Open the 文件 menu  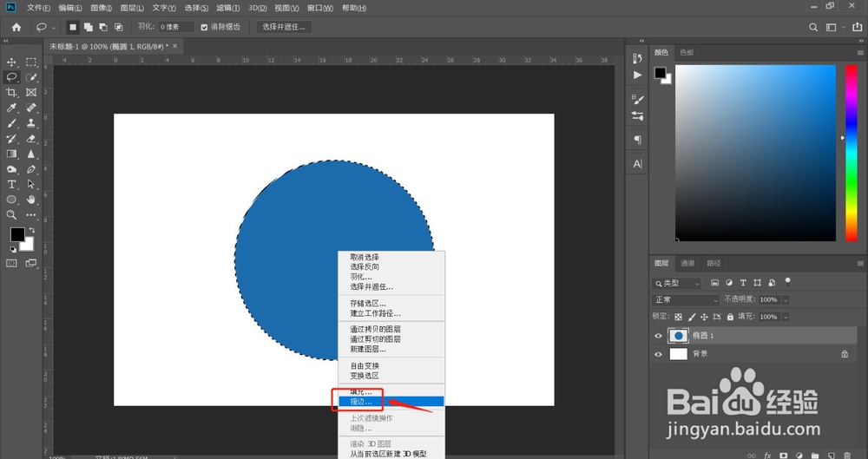[x=38, y=8]
